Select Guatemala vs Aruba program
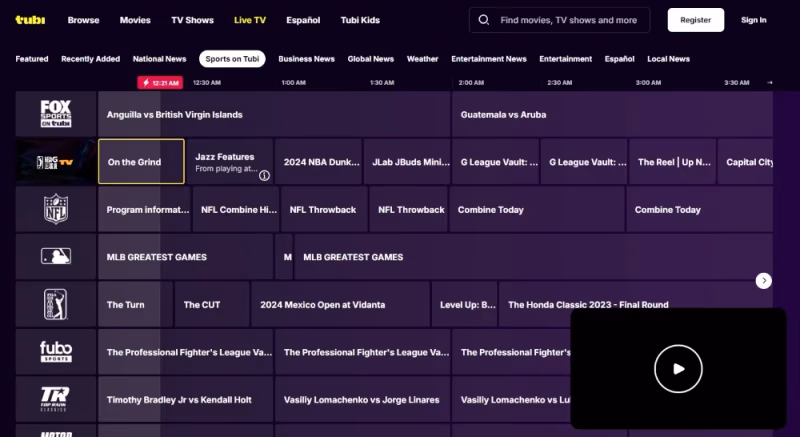This screenshot has width=800, height=437. [x=612, y=114]
